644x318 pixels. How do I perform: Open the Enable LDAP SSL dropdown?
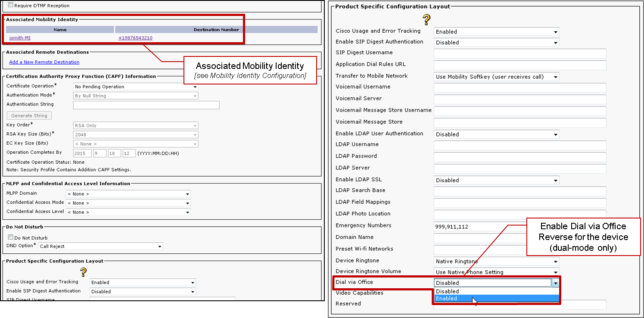(497, 180)
